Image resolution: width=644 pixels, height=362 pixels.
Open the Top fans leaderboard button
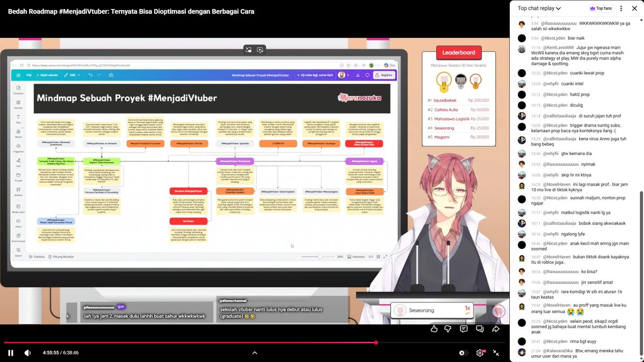click(x=600, y=8)
